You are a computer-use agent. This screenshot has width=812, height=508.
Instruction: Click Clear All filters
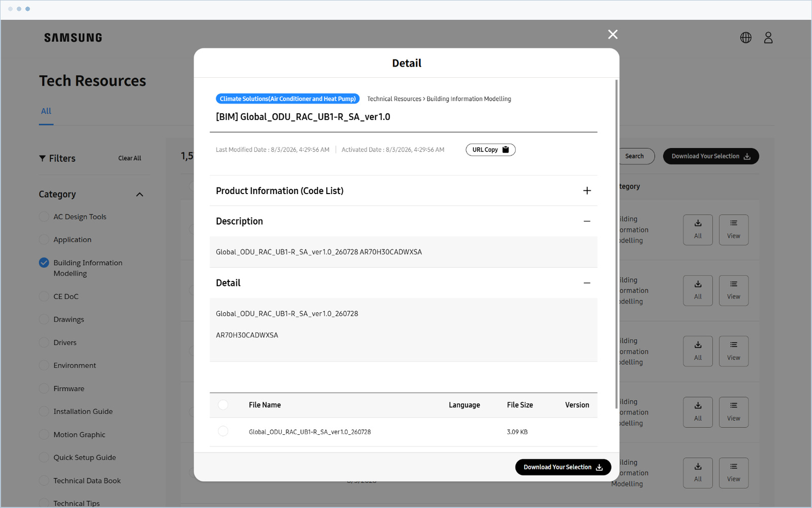click(129, 158)
